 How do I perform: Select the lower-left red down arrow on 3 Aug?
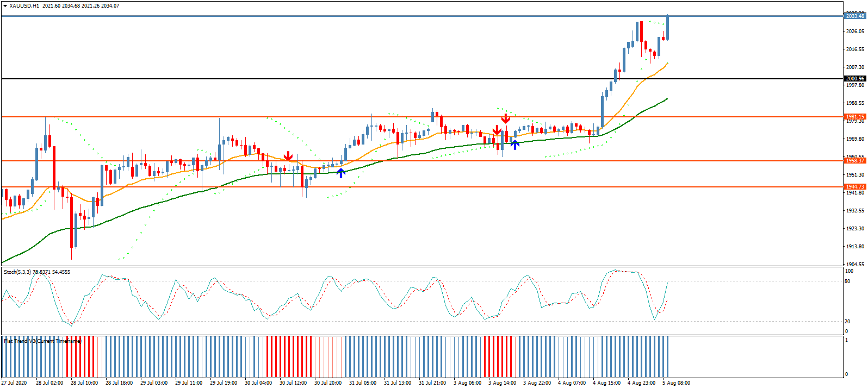(x=497, y=130)
